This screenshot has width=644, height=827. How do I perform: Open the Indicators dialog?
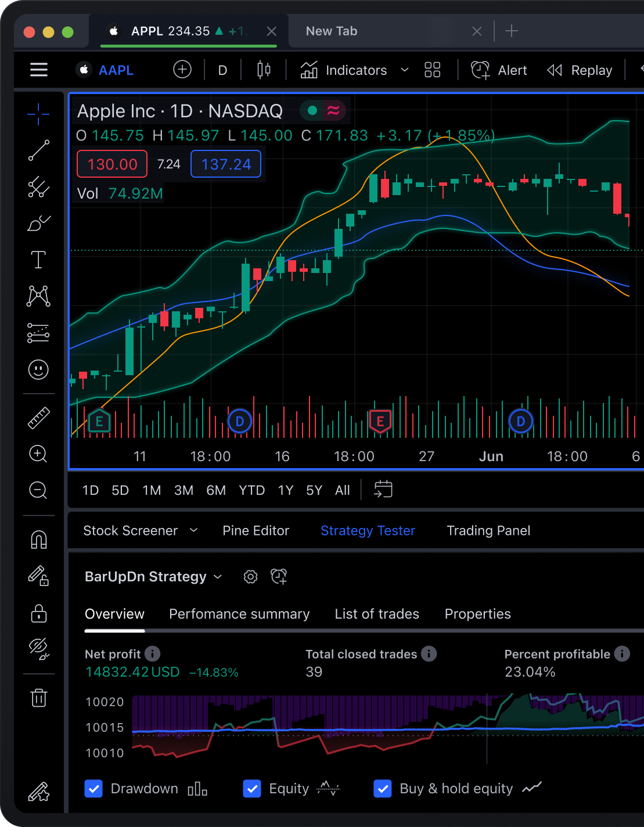coord(343,70)
